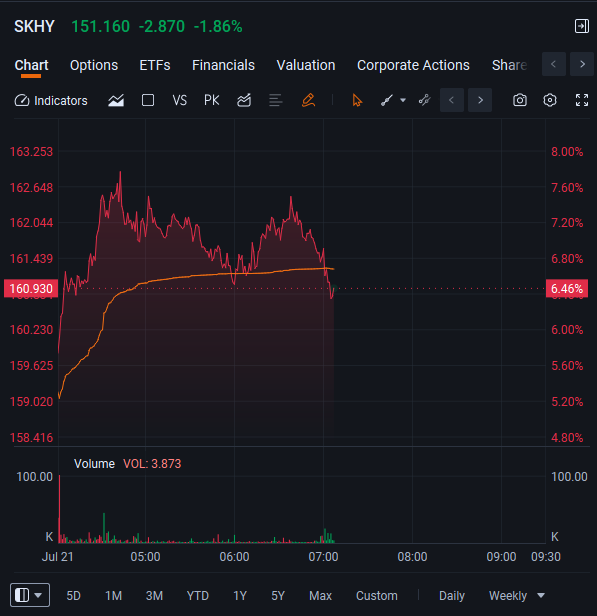Screen dimensions: 597x616
Task: Select the 5Y time range
Action: point(278,596)
